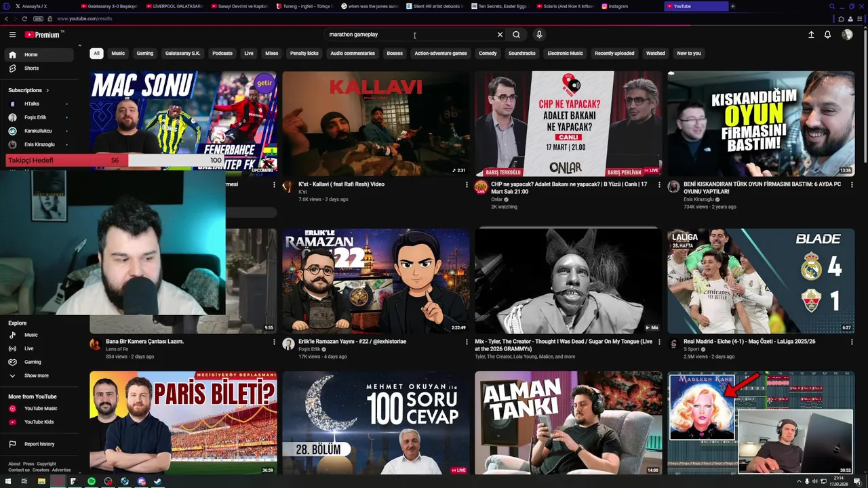Click the Takipçi Hedefi progress bar

(x=115, y=161)
